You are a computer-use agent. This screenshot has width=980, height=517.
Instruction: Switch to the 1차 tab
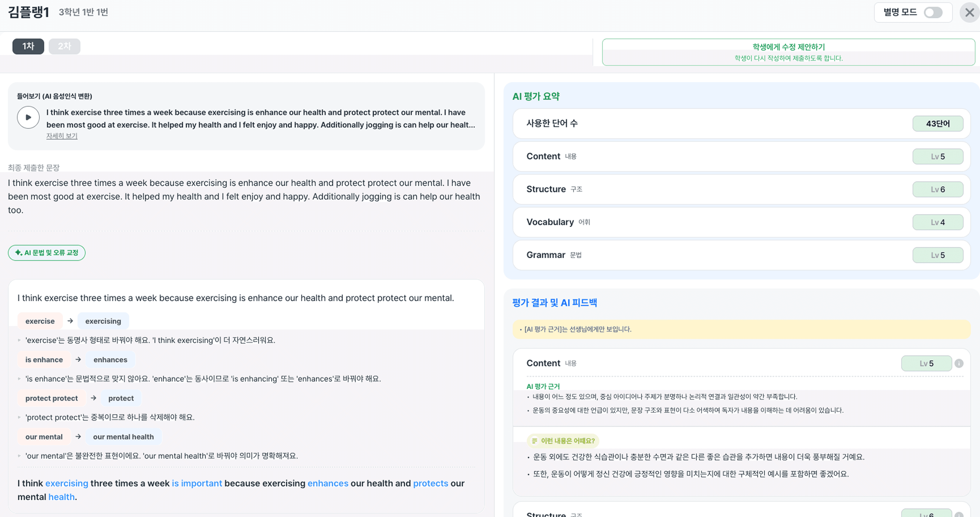28,46
